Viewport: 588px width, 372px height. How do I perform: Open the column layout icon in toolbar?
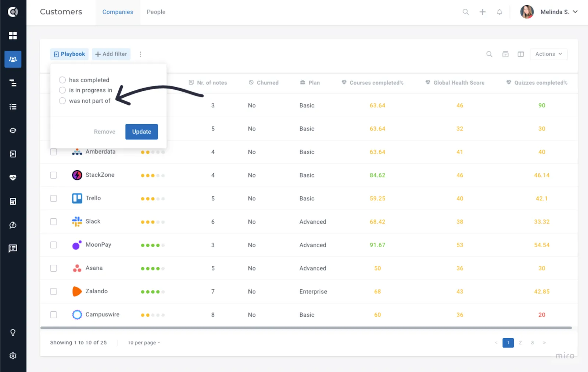tap(521, 54)
